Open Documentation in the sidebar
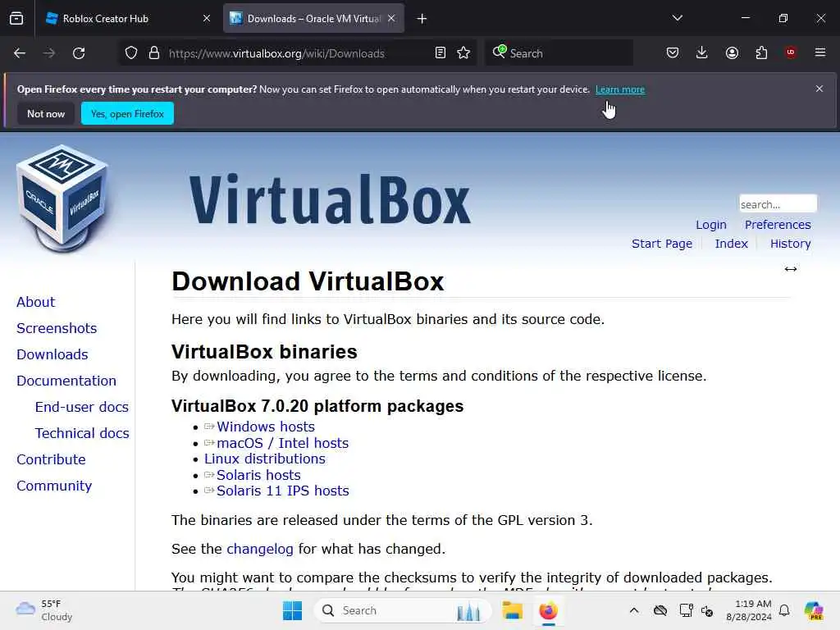The width and height of the screenshot is (840, 630). point(66,381)
